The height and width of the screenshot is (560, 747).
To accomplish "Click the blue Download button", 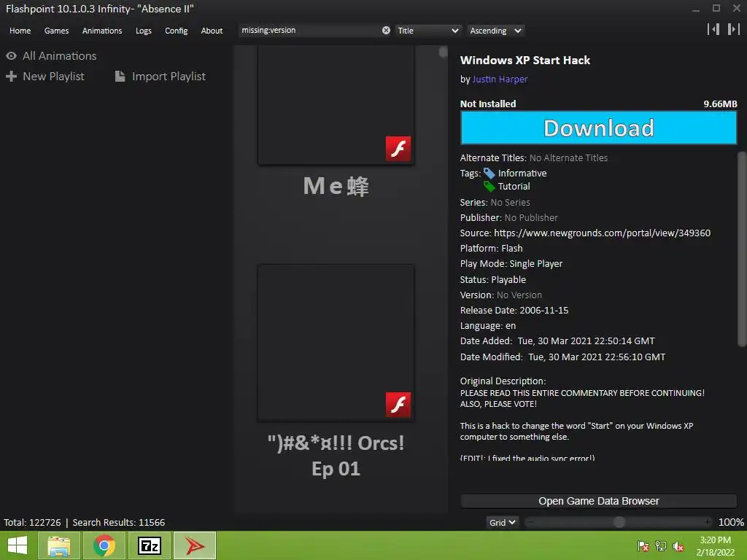I will click(598, 128).
